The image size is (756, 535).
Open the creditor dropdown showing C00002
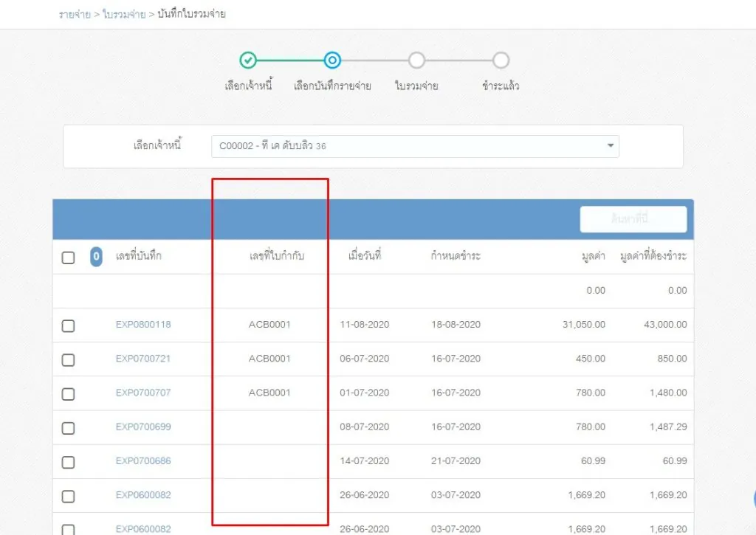414,146
